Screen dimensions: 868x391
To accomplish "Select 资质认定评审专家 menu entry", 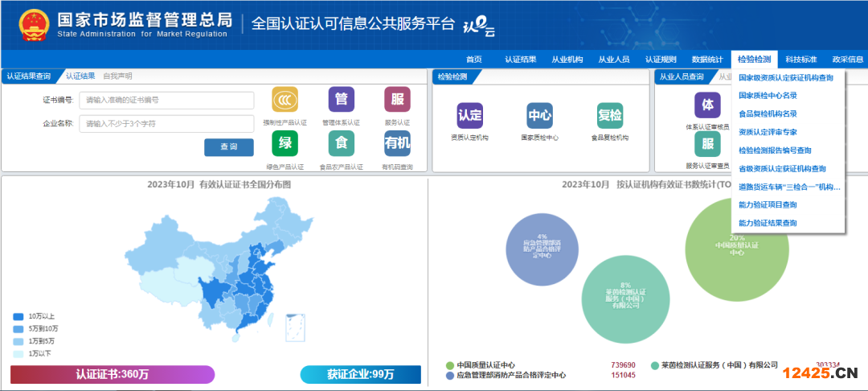I will click(x=768, y=133).
